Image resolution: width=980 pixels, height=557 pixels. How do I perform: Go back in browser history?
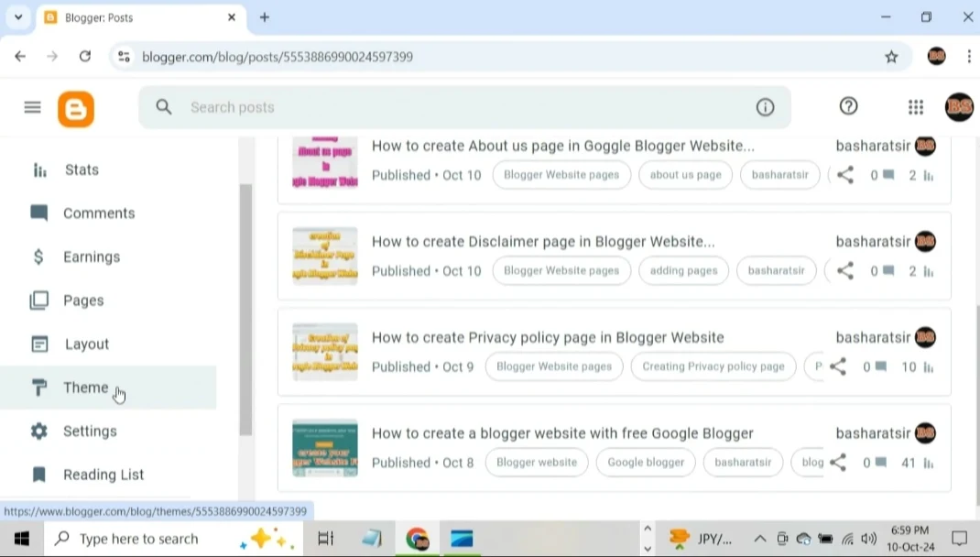[20, 56]
